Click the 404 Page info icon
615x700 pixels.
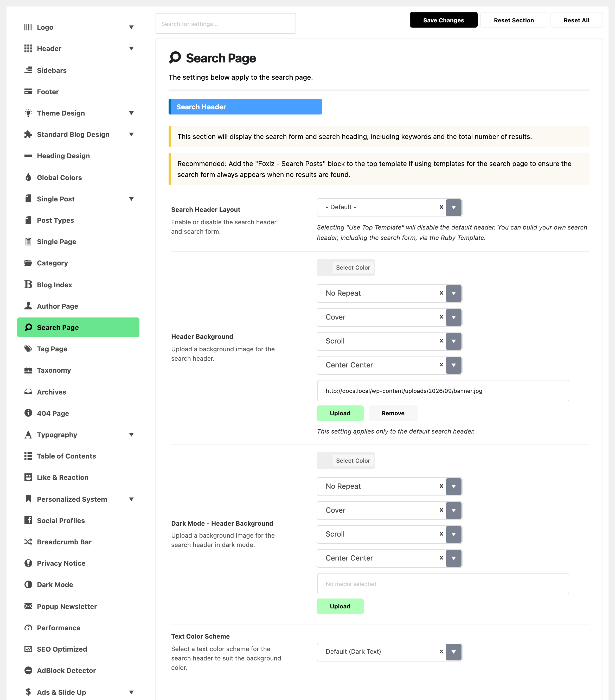click(x=28, y=413)
